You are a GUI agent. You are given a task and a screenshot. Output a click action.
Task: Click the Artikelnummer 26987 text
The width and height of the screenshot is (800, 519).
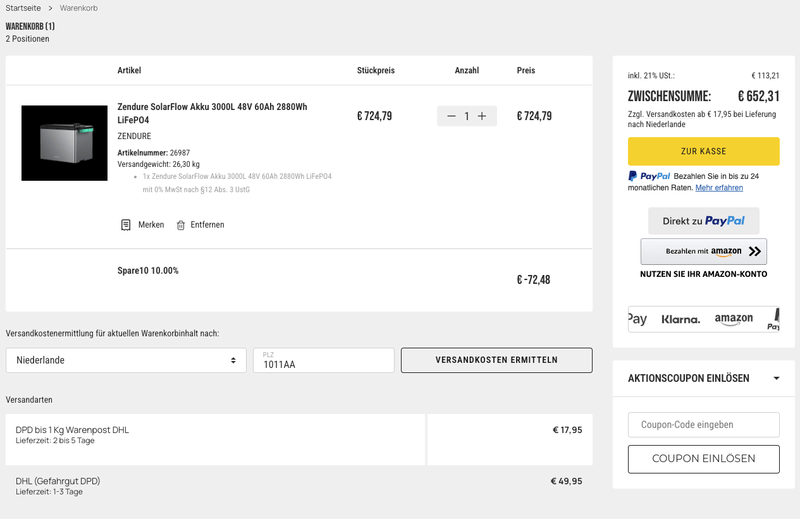[154, 153]
